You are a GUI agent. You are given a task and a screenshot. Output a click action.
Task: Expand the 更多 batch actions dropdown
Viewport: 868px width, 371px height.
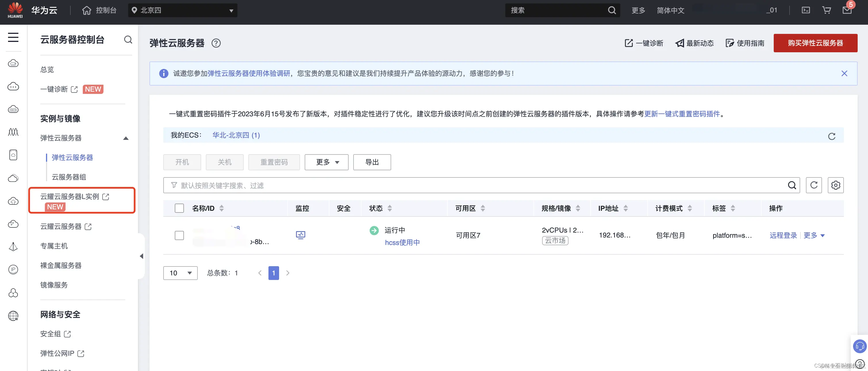pyautogui.click(x=326, y=162)
